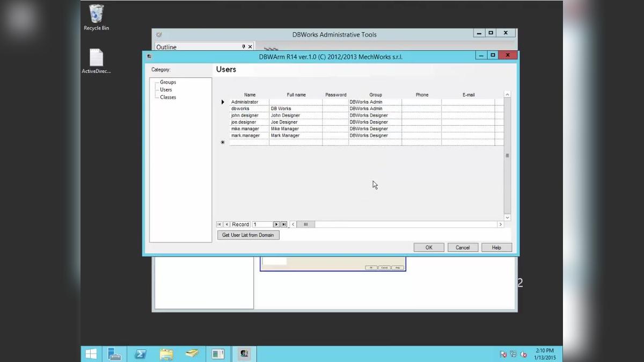644x362 pixels.
Task: Click the Password column header
Action: (x=336, y=95)
